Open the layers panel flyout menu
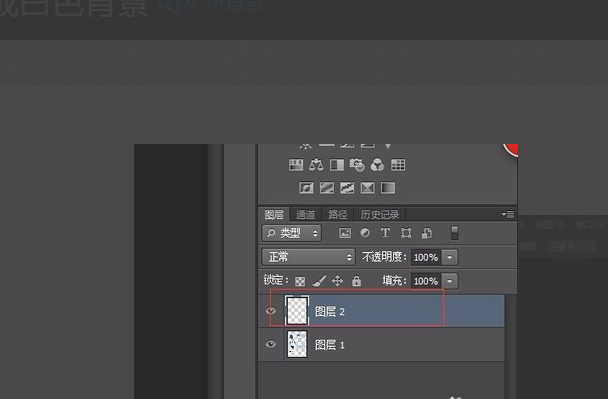The height and width of the screenshot is (399, 608). point(508,214)
